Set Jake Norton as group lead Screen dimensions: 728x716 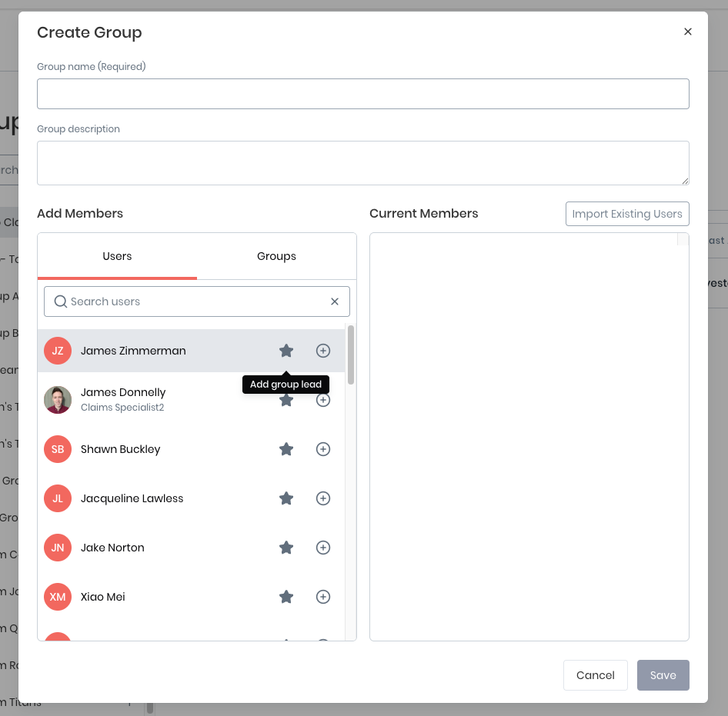pos(286,548)
